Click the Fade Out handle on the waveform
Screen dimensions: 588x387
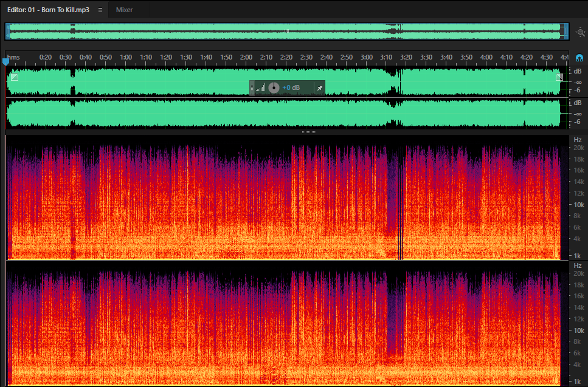pyautogui.click(x=559, y=77)
